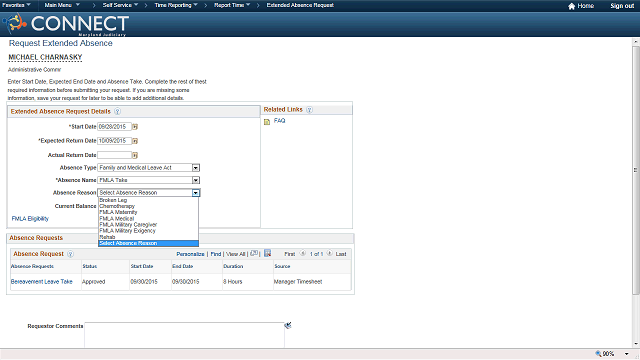
Task: Click into the Actual Return Date field
Action: point(114,155)
